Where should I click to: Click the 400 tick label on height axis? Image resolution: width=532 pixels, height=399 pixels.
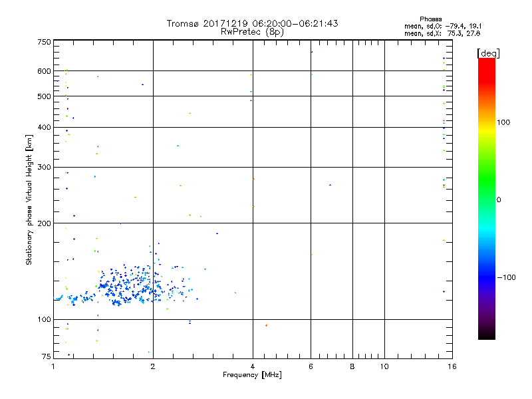[x=44, y=127]
